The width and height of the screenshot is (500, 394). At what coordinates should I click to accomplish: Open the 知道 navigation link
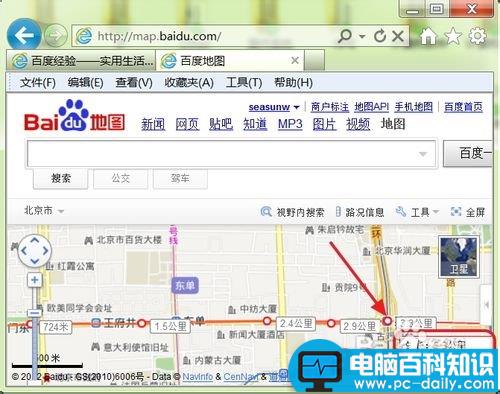(255, 124)
